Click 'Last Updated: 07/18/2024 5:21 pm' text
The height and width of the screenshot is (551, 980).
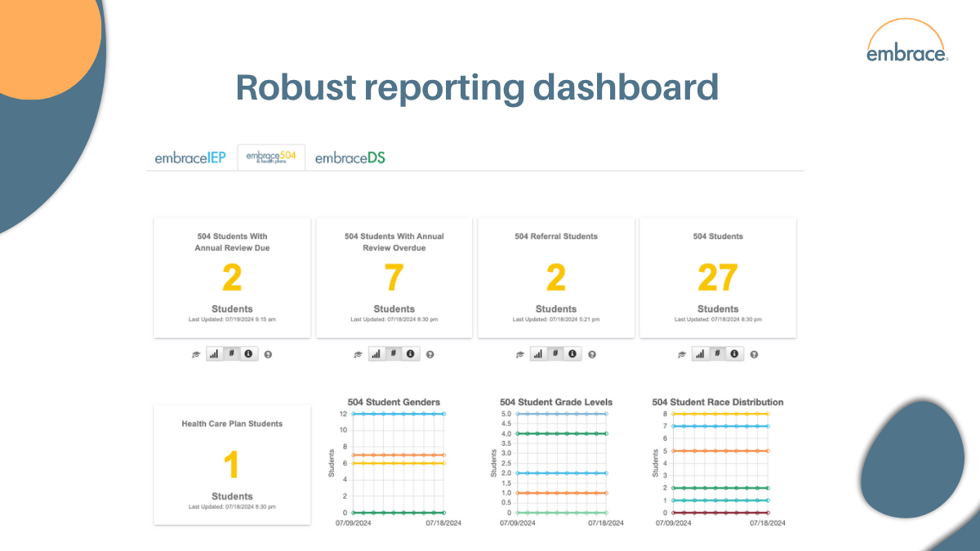click(556, 319)
